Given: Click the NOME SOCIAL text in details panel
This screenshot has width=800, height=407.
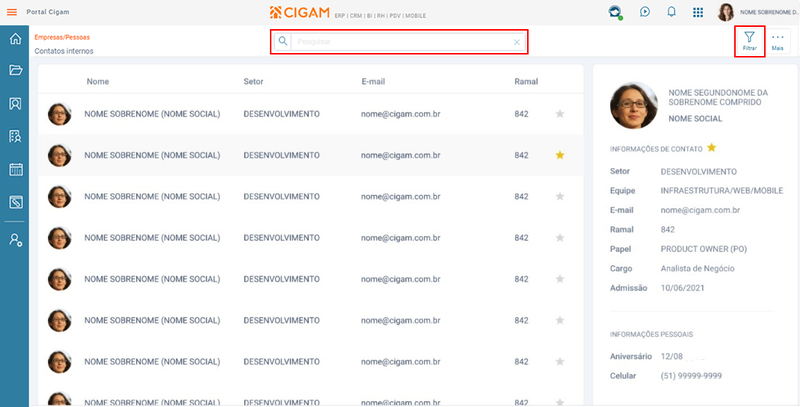Looking at the screenshot, I should [x=695, y=118].
